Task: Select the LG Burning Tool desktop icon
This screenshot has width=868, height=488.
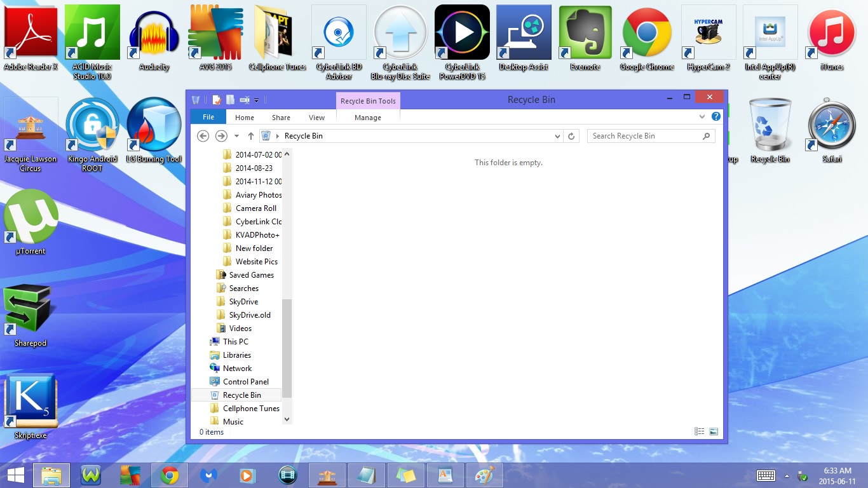Action: pyautogui.click(x=154, y=130)
